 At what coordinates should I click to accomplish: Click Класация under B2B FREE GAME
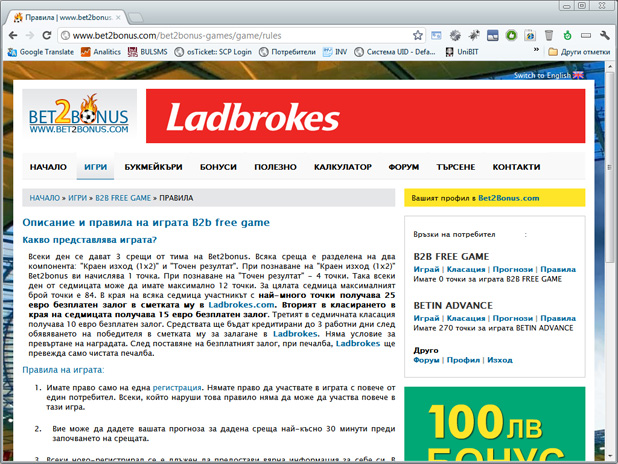tap(466, 269)
